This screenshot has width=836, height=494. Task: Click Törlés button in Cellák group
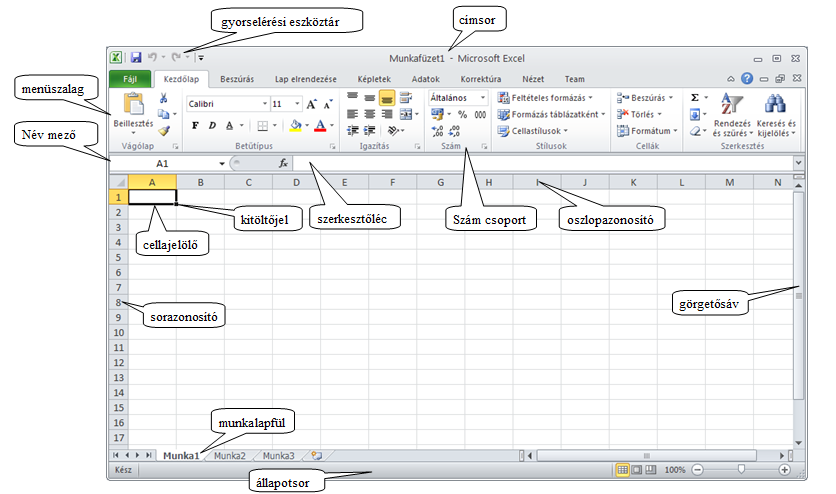point(639,114)
